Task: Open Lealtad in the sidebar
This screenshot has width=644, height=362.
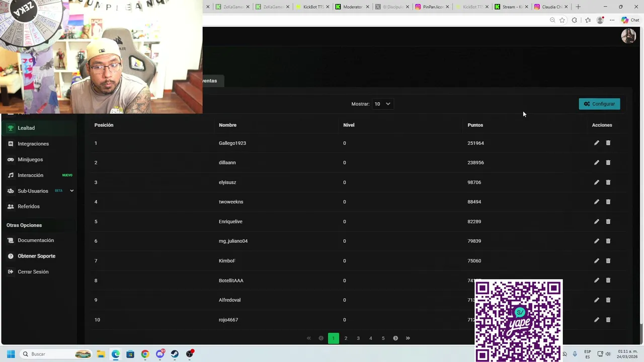Action: coord(40,128)
